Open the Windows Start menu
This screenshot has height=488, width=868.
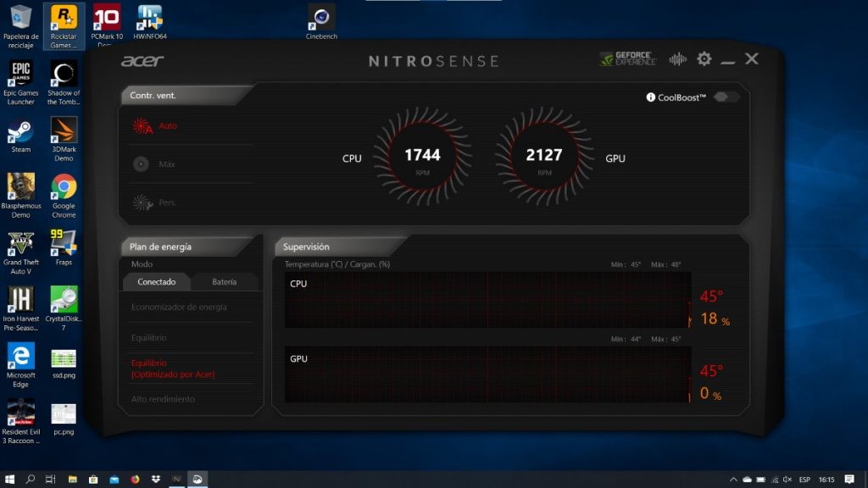coord(9,480)
